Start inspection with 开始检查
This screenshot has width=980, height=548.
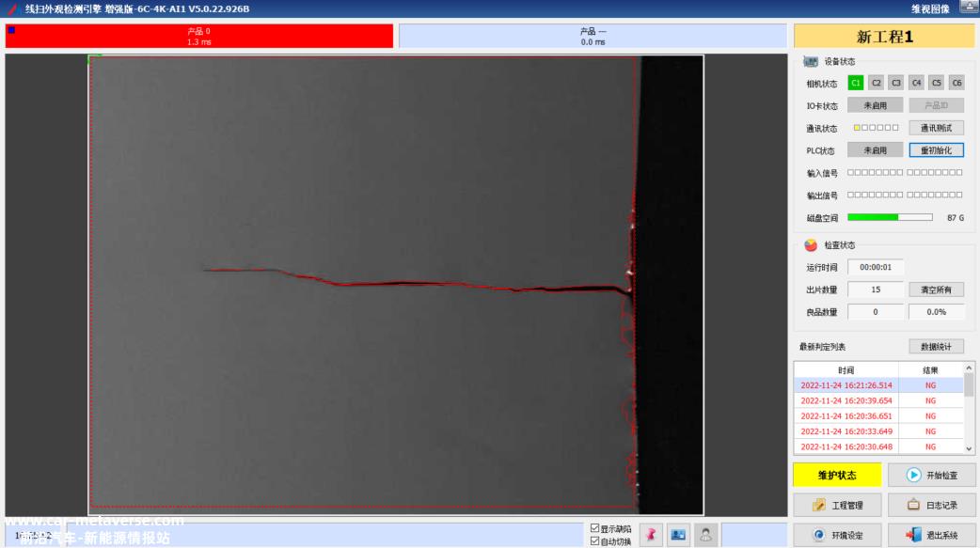(932, 475)
